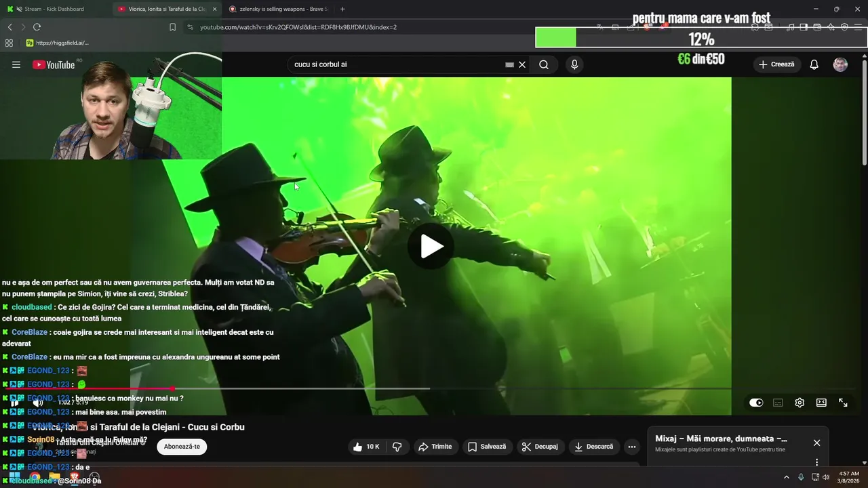
Task: Toggle the autoplay switch in player
Action: coord(756,403)
